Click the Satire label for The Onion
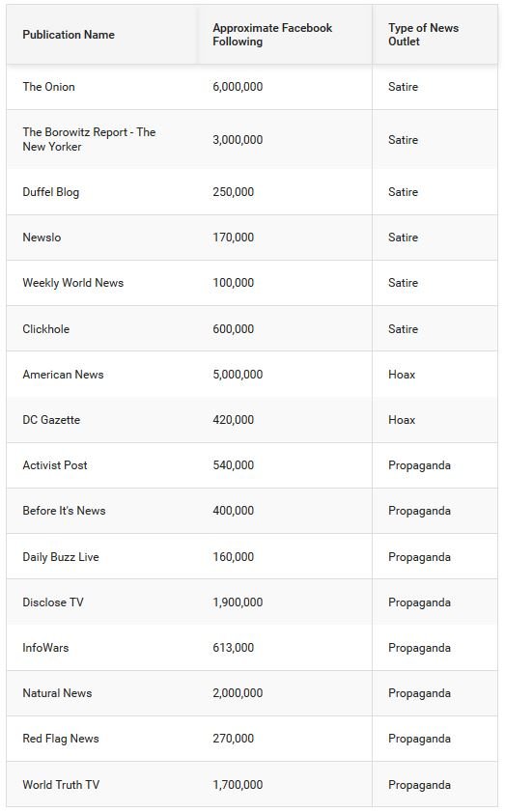This screenshot has height=812, width=505. point(403,87)
